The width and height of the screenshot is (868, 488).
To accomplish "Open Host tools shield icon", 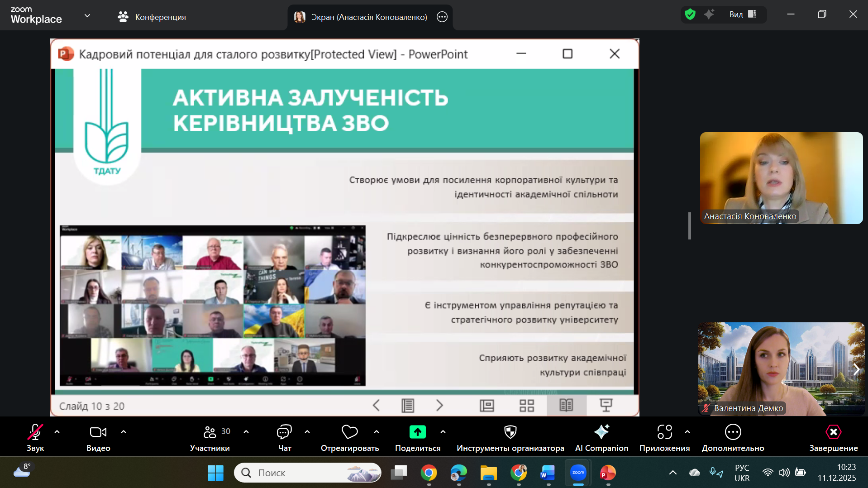I will coord(510,432).
